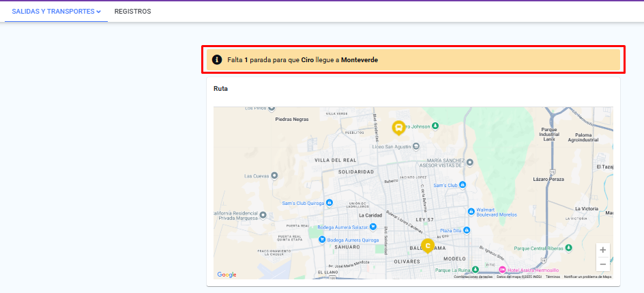Click Bodega Aurrerá Salazar marker icon
Image resolution: width=644 pixels, height=293 pixels.
pyautogui.click(x=373, y=227)
